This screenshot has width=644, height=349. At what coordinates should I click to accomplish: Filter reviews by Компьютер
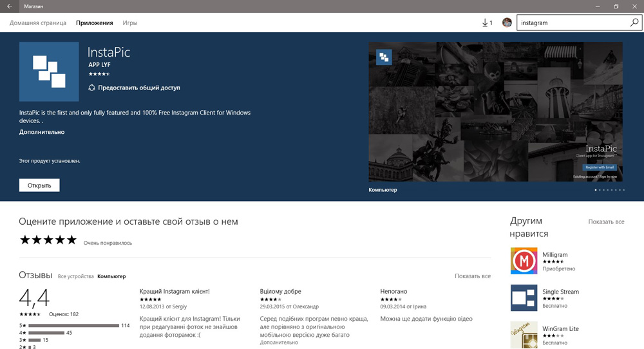click(111, 276)
